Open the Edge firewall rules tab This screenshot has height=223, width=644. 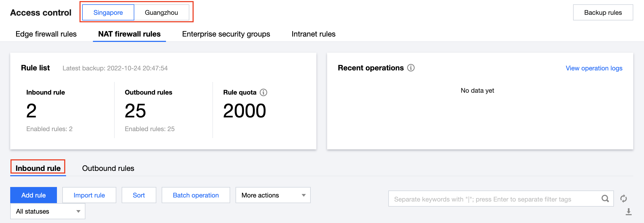(x=46, y=34)
